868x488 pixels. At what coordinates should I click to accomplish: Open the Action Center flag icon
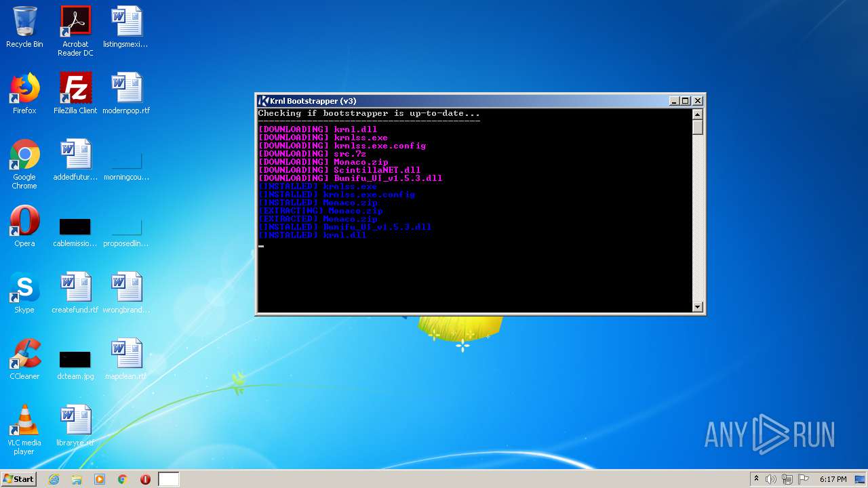coord(804,479)
